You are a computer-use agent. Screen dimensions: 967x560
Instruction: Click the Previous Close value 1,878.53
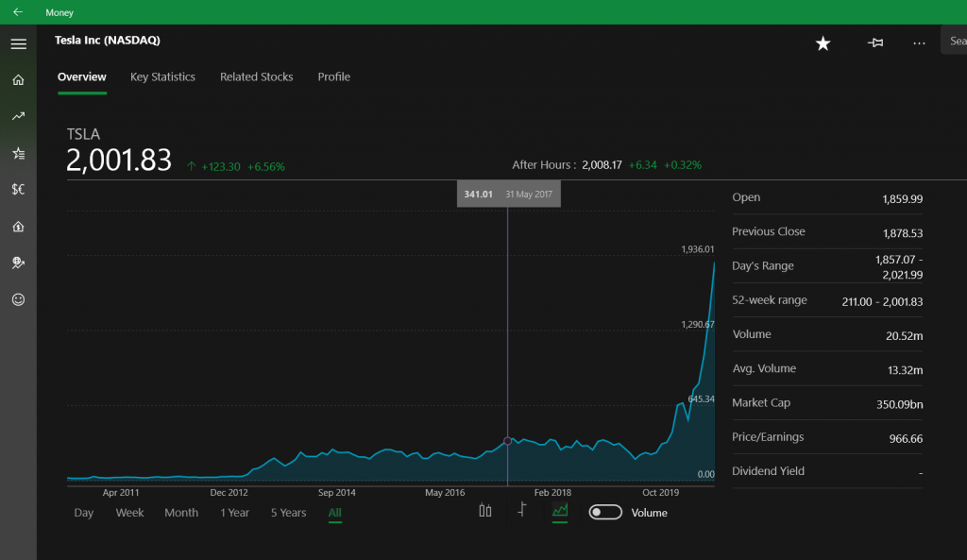(x=903, y=233)
